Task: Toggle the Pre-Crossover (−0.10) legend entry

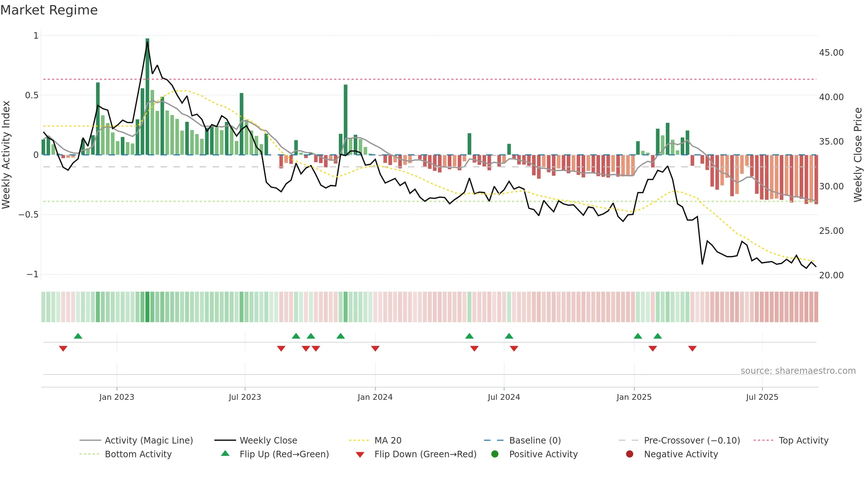Action: click(680, 440)
